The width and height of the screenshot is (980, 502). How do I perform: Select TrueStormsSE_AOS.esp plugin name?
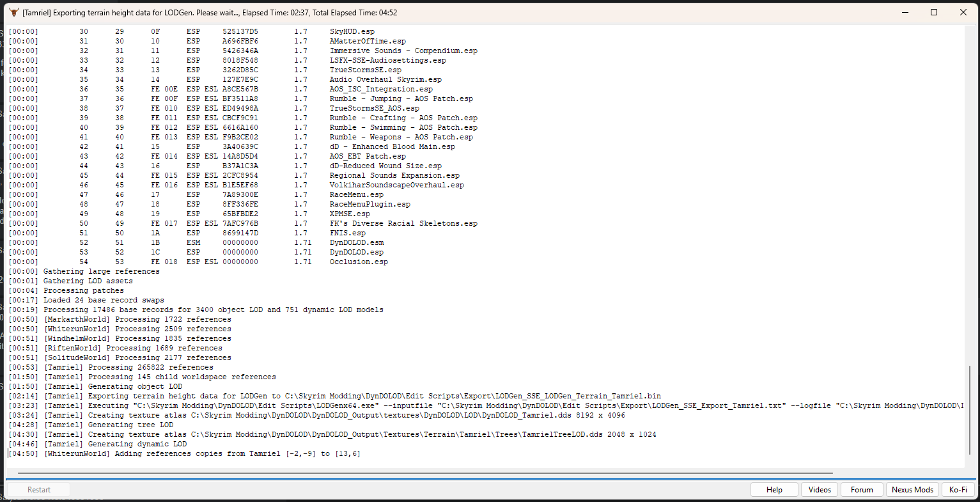click(x=375, y=108)
